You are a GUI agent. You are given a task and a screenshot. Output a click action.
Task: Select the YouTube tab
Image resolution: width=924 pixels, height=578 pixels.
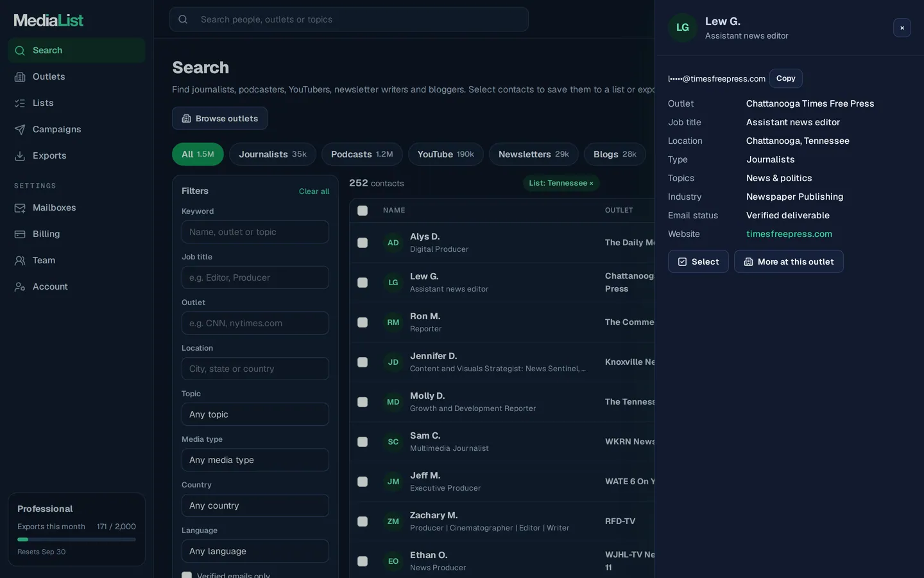click(446, 154)
